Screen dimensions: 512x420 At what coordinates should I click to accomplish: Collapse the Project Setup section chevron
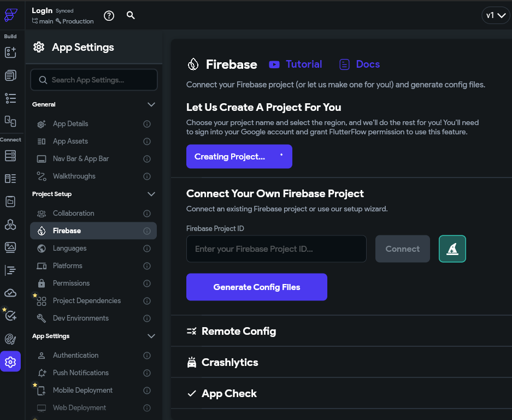[x=151, y=194]
